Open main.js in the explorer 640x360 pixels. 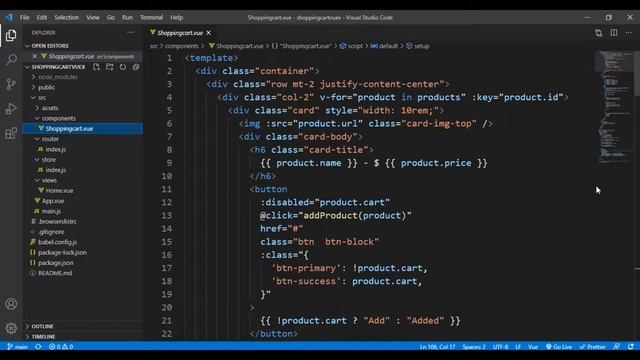51,211
